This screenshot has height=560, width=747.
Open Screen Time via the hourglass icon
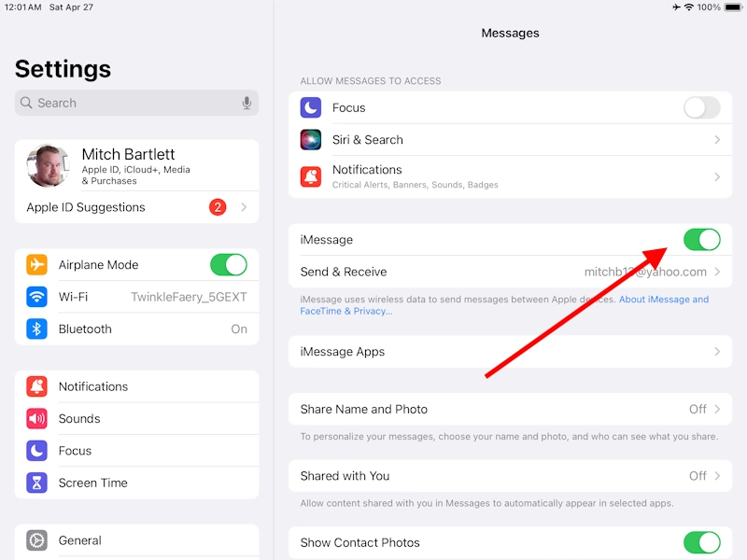tap(36, 483)
